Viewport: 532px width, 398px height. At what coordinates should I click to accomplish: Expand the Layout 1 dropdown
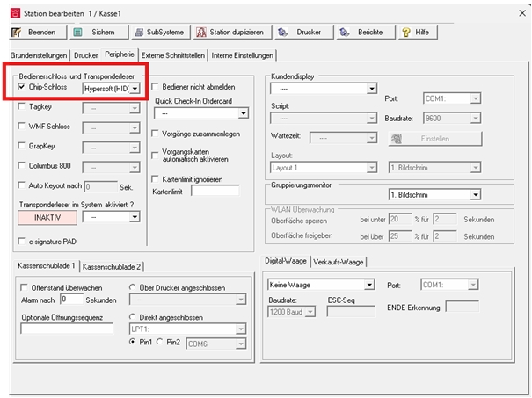(x=373, y=167)
